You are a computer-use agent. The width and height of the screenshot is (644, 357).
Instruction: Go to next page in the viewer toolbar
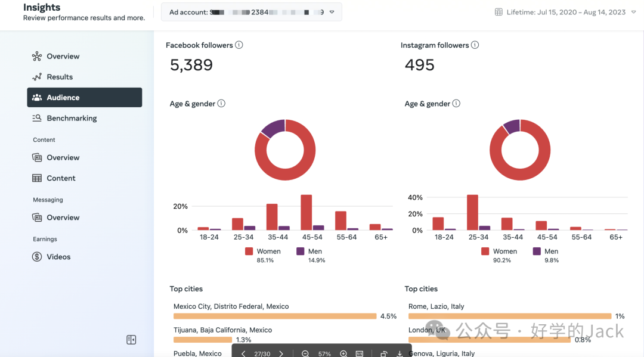click(x=281, y=353)
